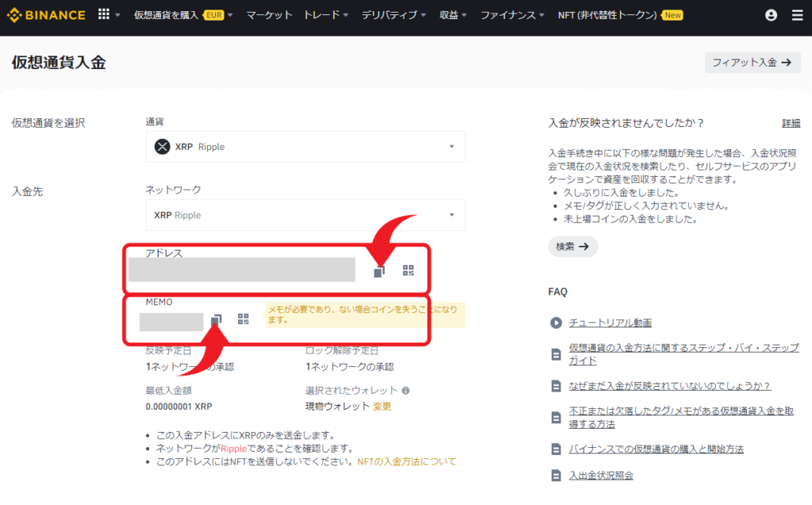
Task: Copy the MEMO with copy icon
Action: (x=216, y=319)
